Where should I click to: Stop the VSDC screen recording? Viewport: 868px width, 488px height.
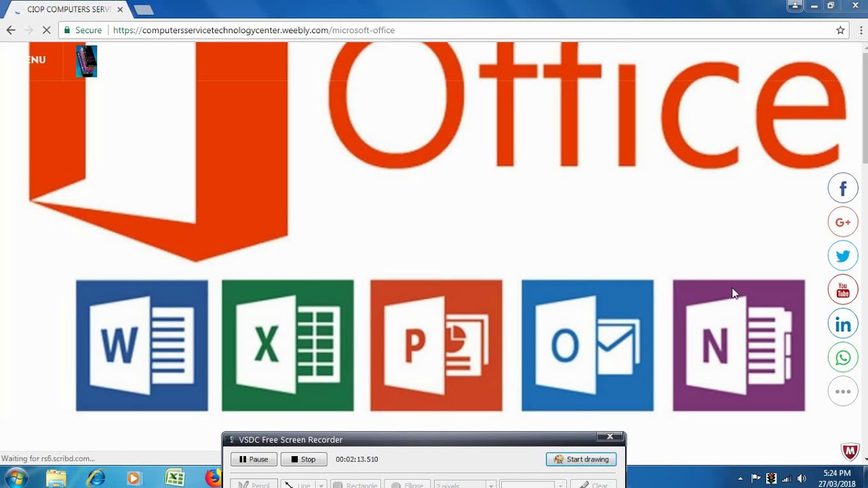tap(304, 459)
